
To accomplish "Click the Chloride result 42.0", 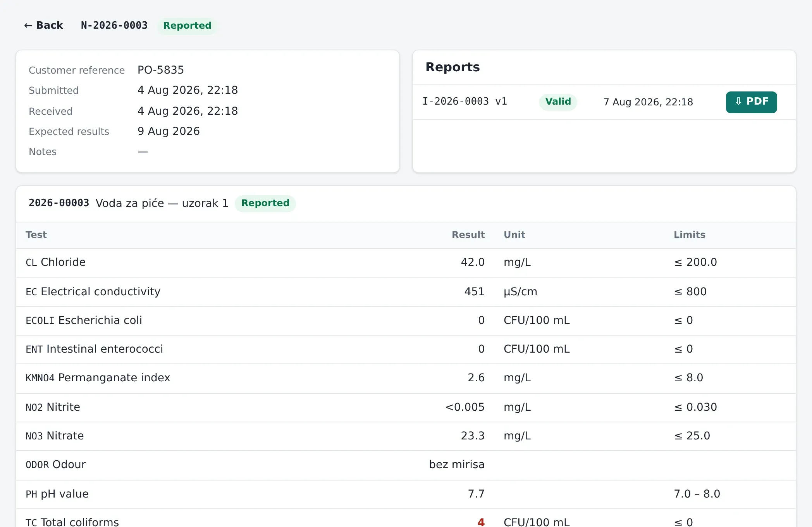I will (x=473, y=262).
